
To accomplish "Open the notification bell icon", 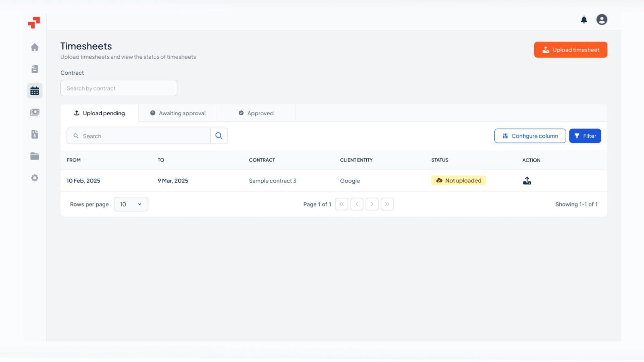I will 584,19.
